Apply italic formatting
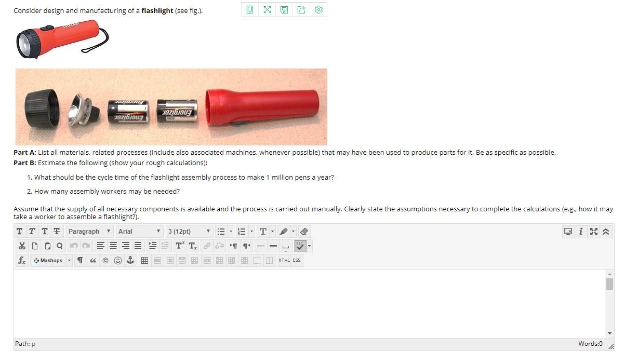Screen dimensions: 638x364 click(x=32, y=231)
